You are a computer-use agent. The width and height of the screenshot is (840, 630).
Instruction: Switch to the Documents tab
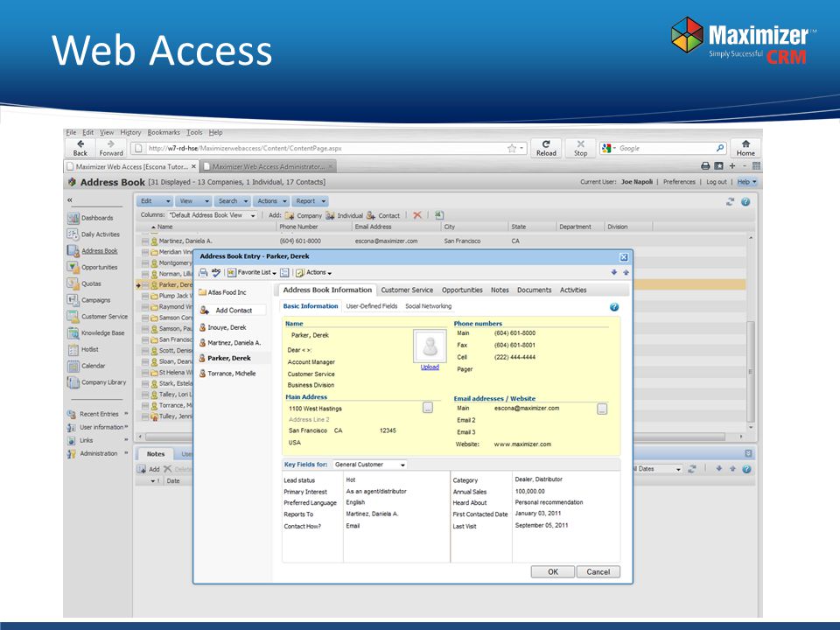coord(534,290)
